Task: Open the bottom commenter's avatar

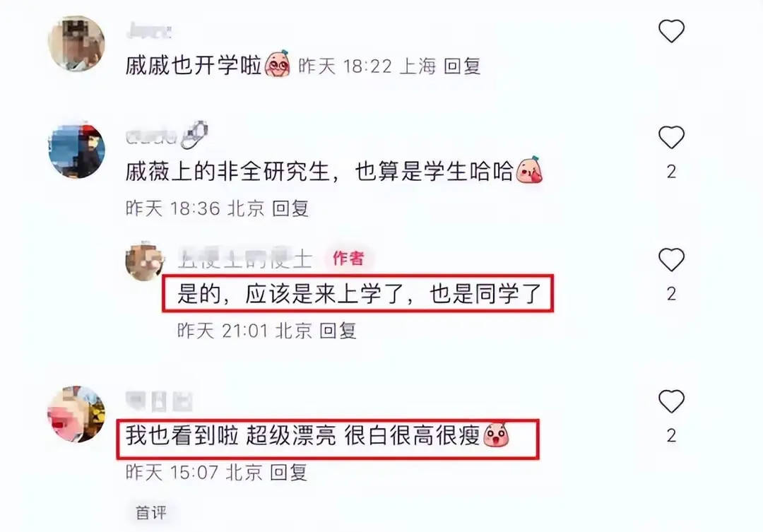Action: [x=76, y=414]
